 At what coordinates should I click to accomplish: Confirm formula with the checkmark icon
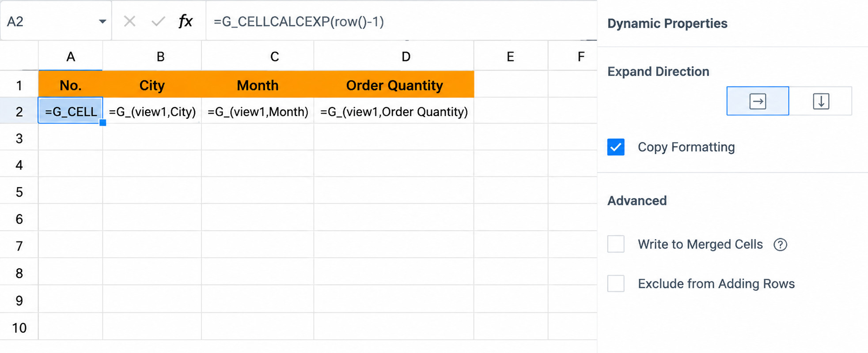tap(158, 21)
